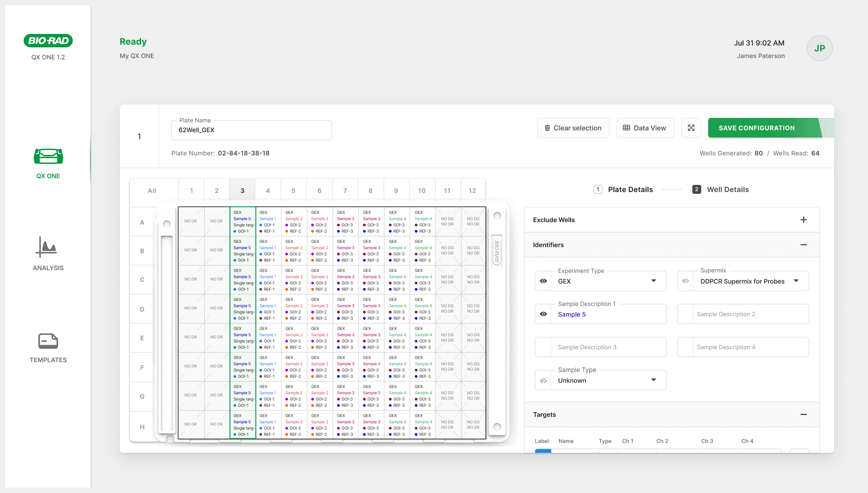The width and height of the screenshot is (868, 493).
Task: Select column 7 header on plate
Action: 345,190
